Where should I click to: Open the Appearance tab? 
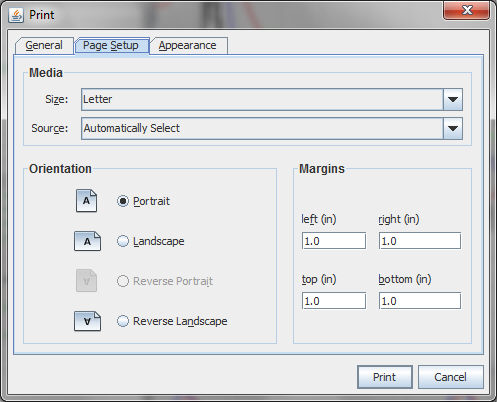click(188, 45)
